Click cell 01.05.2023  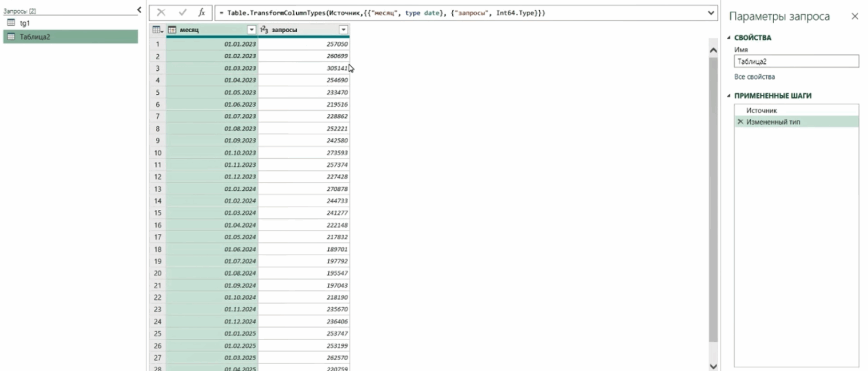coord(212,92)
